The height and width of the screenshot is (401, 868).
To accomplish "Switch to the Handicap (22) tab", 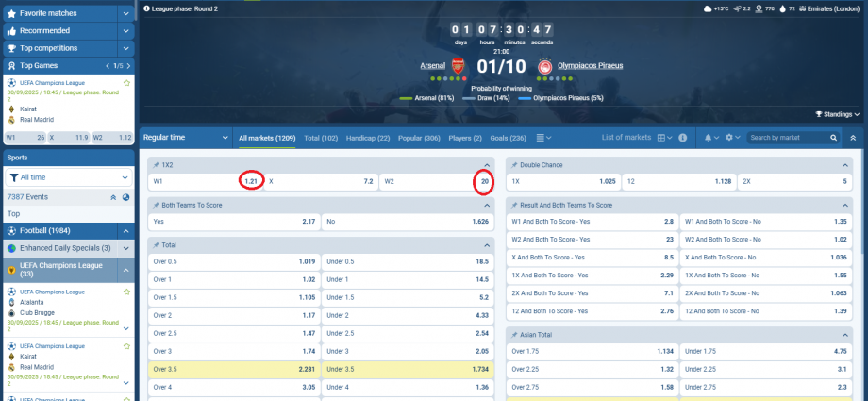I will coord(368,138).
